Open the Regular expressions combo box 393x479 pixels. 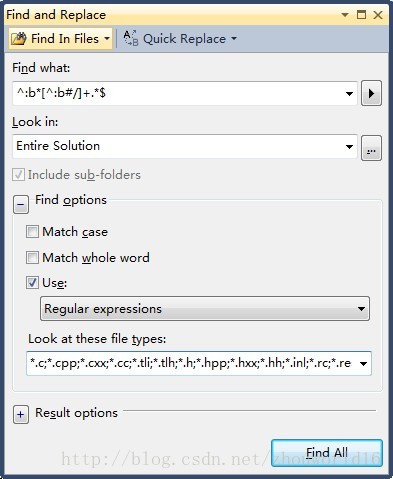[205, 309]
